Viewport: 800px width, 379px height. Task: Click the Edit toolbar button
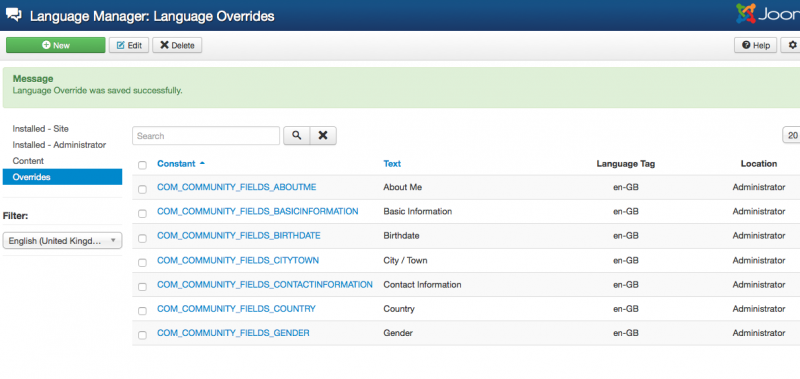(129, 45)
